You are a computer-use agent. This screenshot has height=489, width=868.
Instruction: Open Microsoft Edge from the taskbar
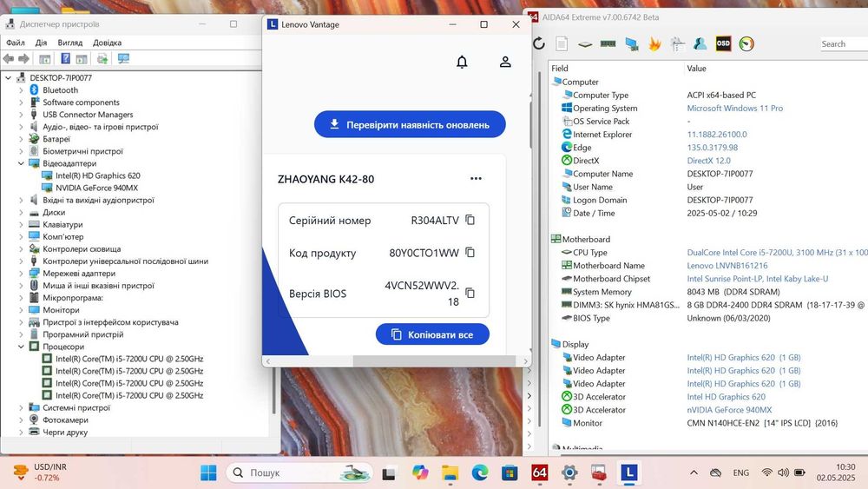click(x=479, y=473)
